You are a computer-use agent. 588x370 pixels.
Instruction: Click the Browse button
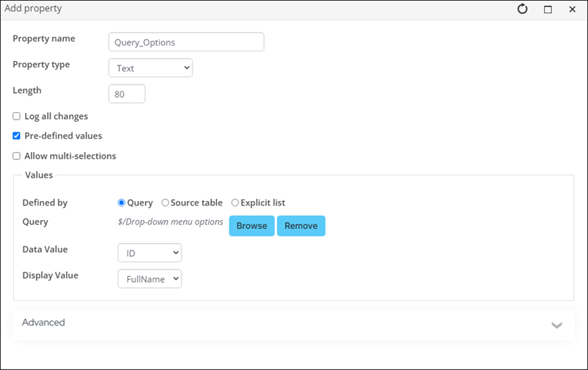(251, 226)
